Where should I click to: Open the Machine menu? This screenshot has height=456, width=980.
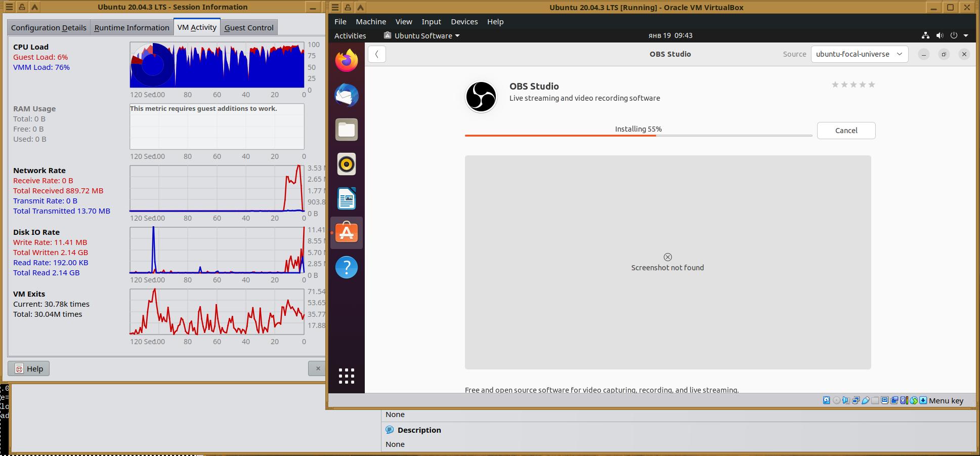(x=371, y=22)
